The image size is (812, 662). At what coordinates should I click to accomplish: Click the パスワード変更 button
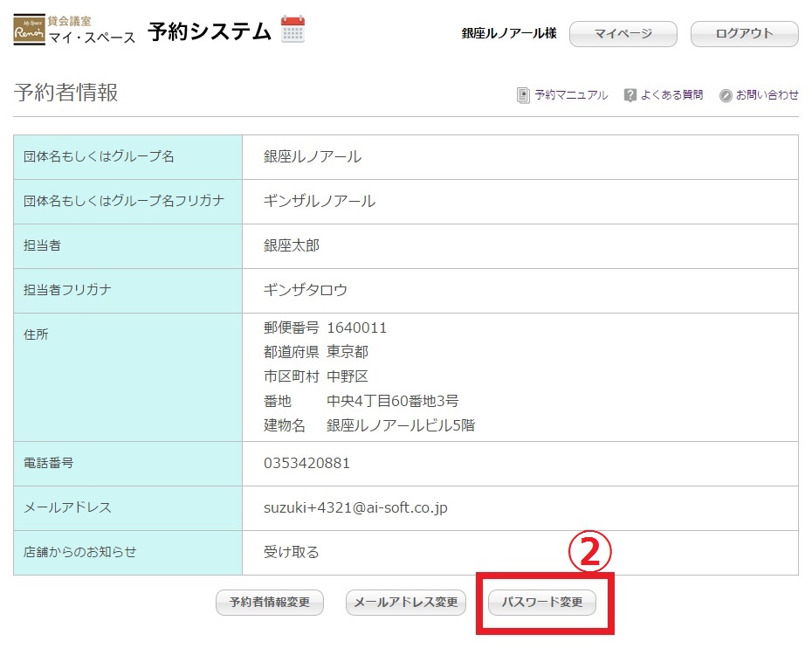(x=541, y=603)
